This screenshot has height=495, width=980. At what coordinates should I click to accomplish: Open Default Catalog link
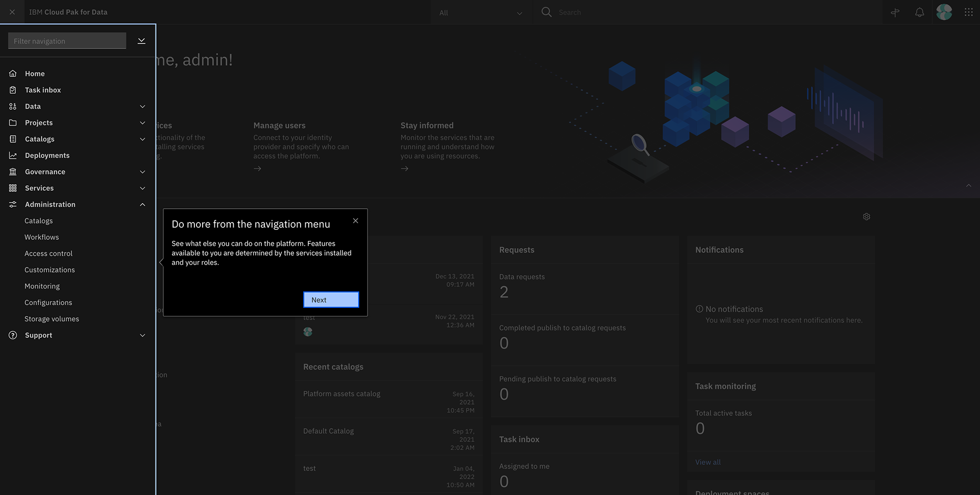(x=328, y=431)
